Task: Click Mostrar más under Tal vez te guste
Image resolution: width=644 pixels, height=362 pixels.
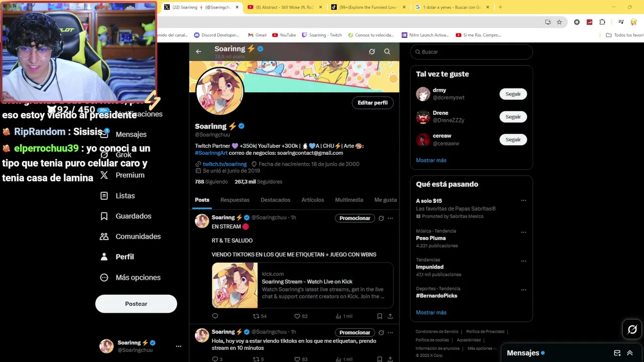Action: (431, 160)
